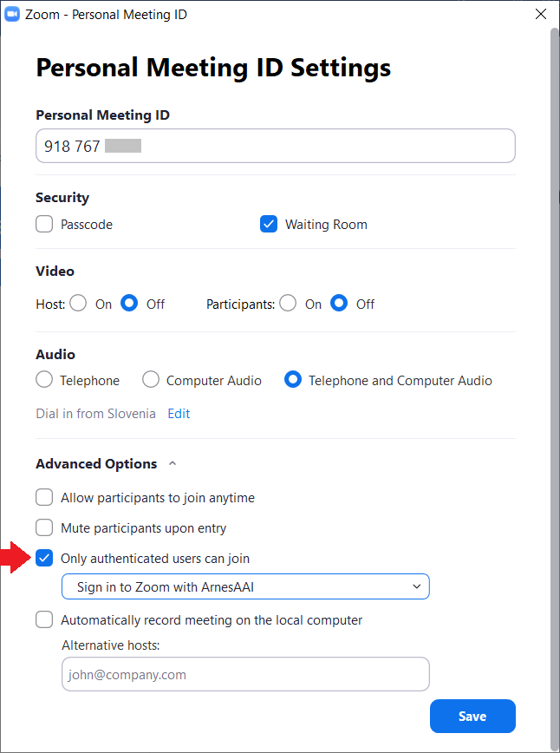Turn Participants video On
Viewport: 560px width, 753px height.
pyautogui.click(x=288, y=304)
